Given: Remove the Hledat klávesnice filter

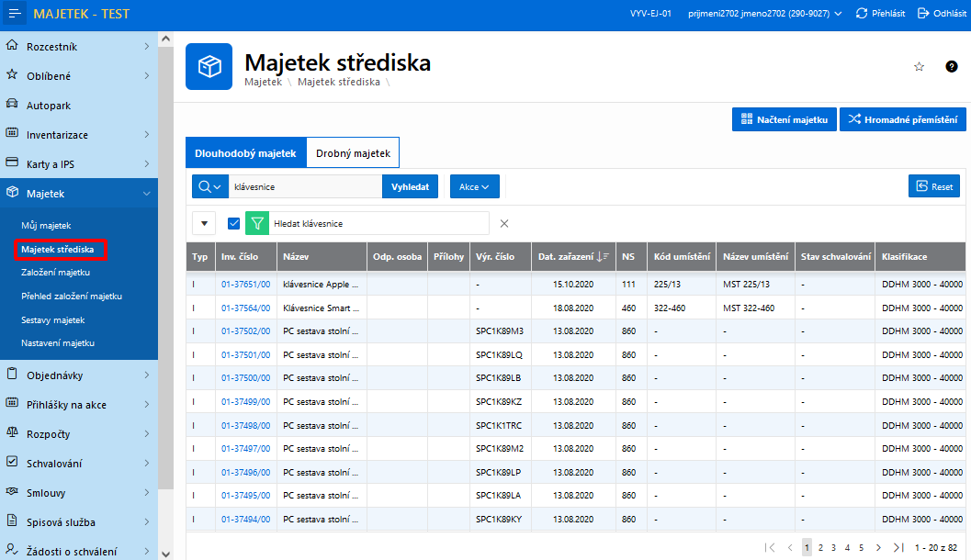Looking at the screenshot, I should [x=503, y=223].
